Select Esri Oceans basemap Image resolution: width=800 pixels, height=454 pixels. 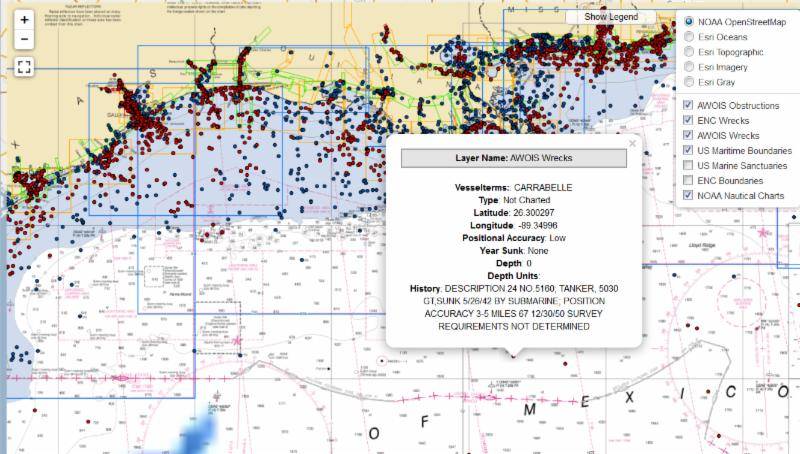[689, 37]
